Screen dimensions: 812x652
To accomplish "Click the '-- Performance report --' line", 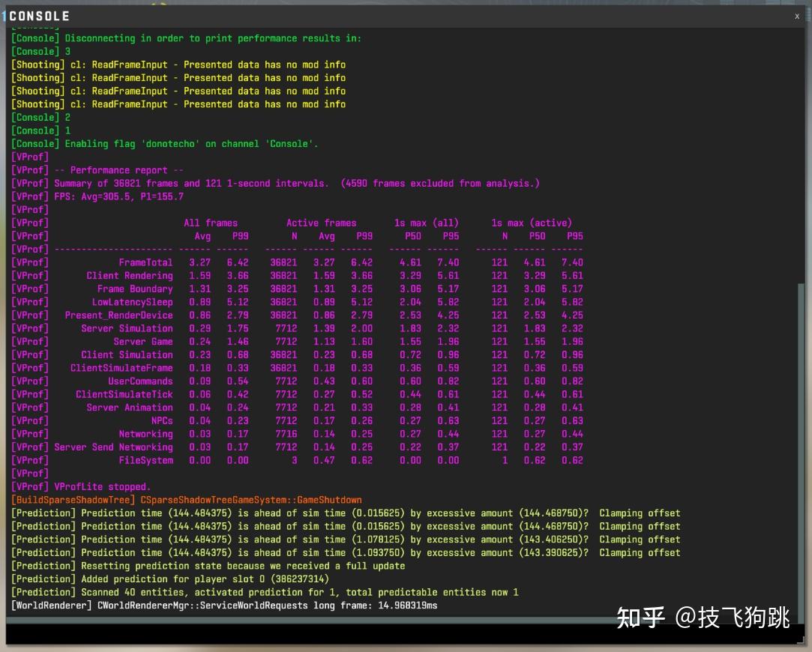I will click(x=97, y=170).
